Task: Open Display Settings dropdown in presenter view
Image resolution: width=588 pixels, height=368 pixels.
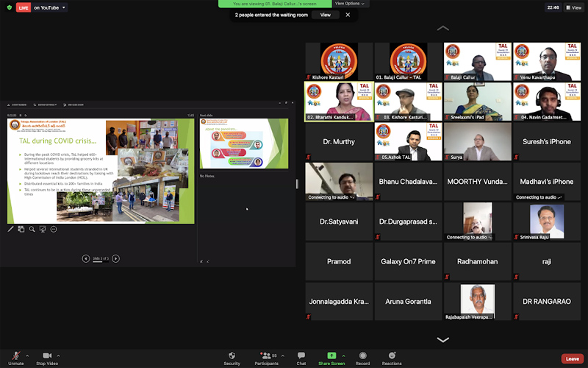Action: tap(45, 105)
